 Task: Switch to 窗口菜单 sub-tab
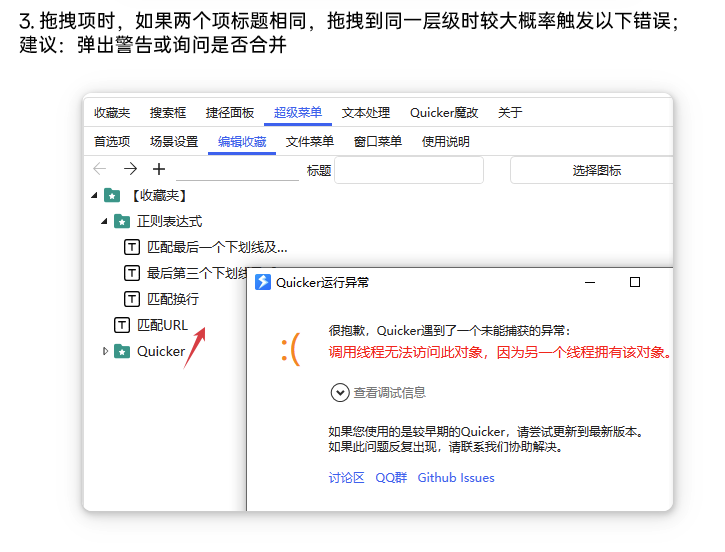coord(378,141)
